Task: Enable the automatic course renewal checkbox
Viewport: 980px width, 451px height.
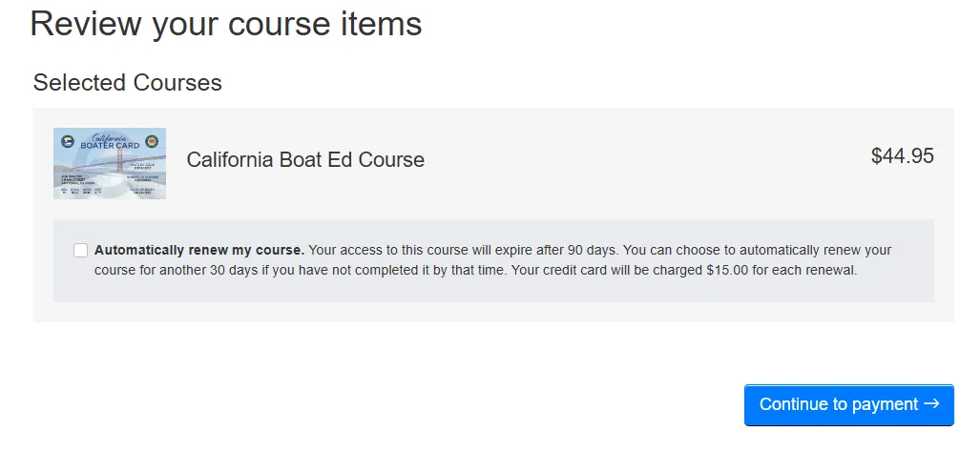Action: 81,251
